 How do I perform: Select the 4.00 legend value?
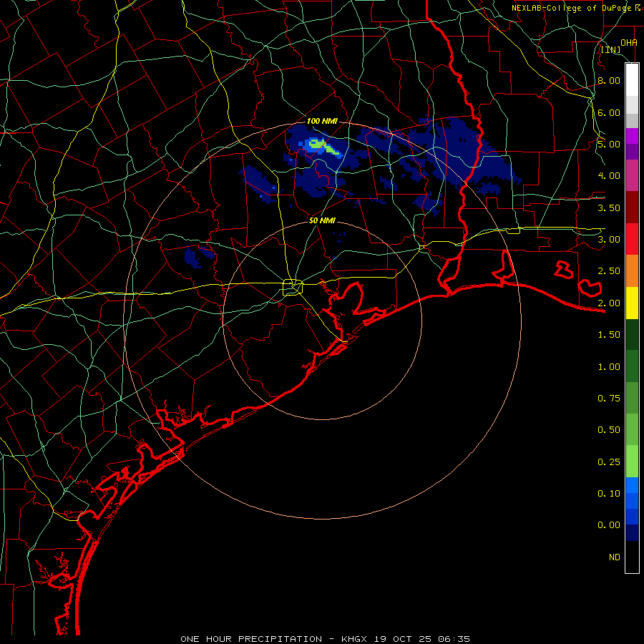(609, 176)
